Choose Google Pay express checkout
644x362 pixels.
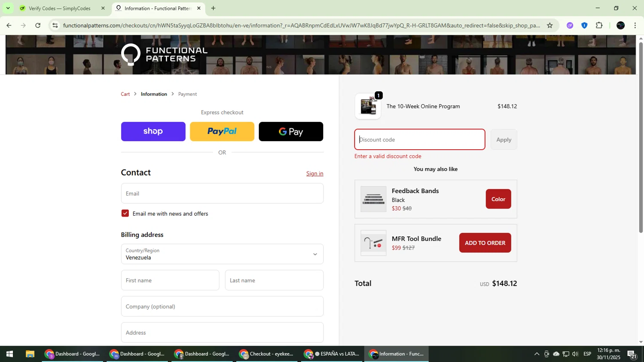click(x=291, y=131)
